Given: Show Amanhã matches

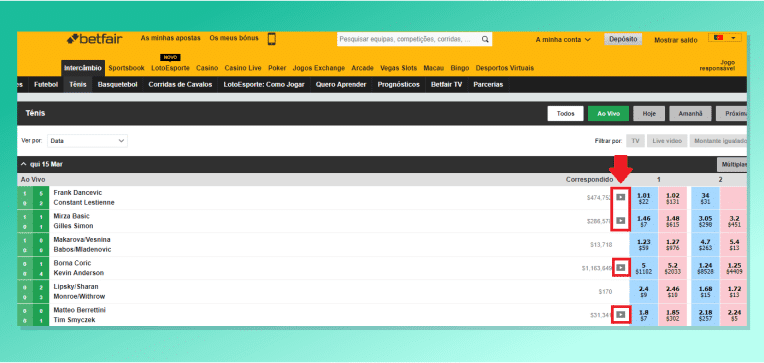Looking at the screenshot, I should [690, 114].
